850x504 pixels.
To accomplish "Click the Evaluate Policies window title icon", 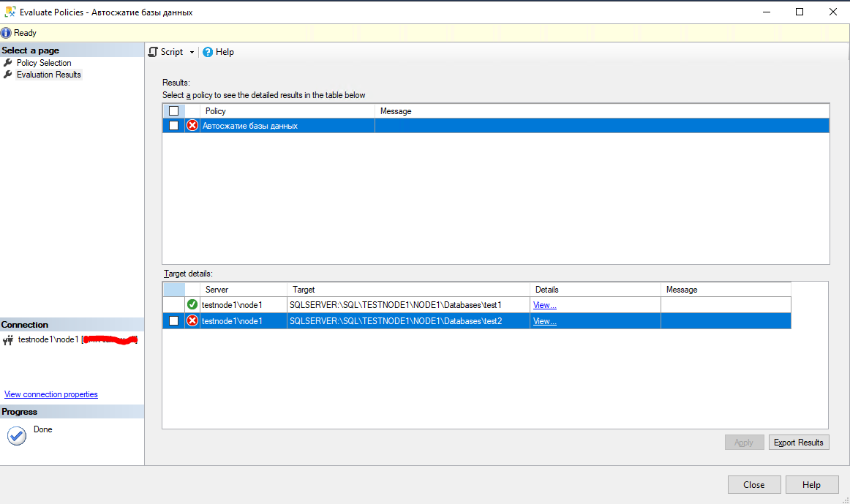I will 10,12.
